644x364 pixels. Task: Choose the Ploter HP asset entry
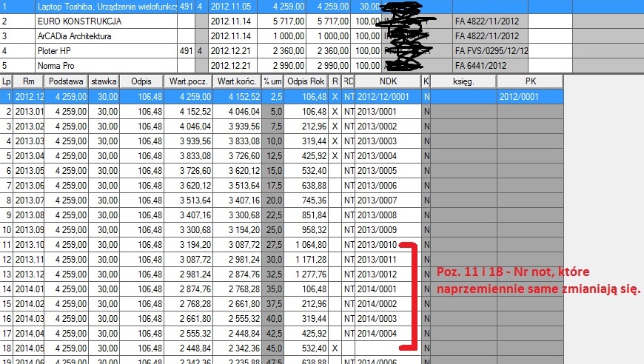(104, 50)
